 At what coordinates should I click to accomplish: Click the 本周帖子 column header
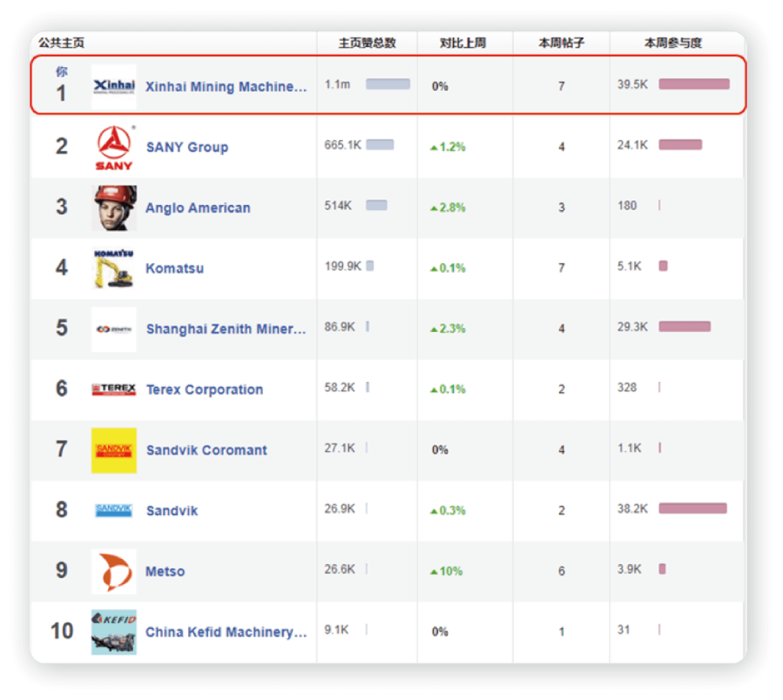561,43
